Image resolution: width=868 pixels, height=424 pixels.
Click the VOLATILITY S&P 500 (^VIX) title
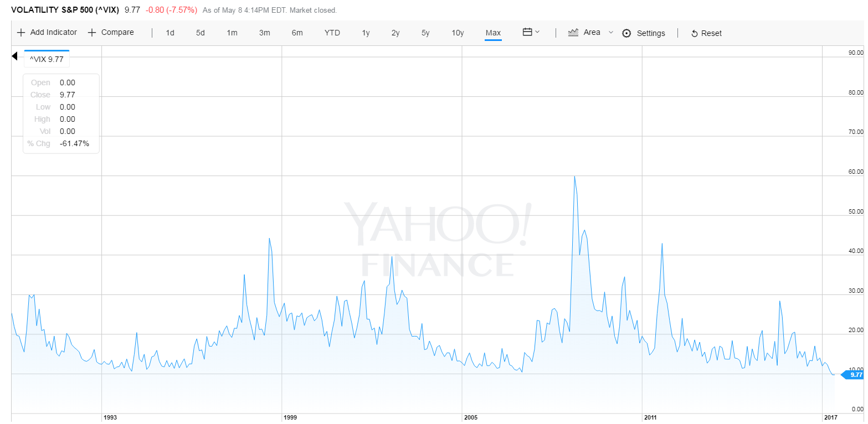65,10
